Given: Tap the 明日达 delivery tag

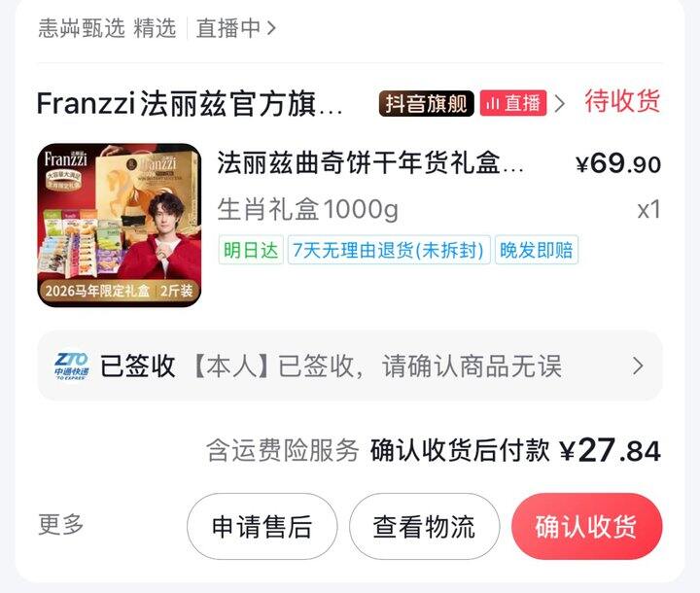Looking at the screenshot, I should [x=251, y=250].
